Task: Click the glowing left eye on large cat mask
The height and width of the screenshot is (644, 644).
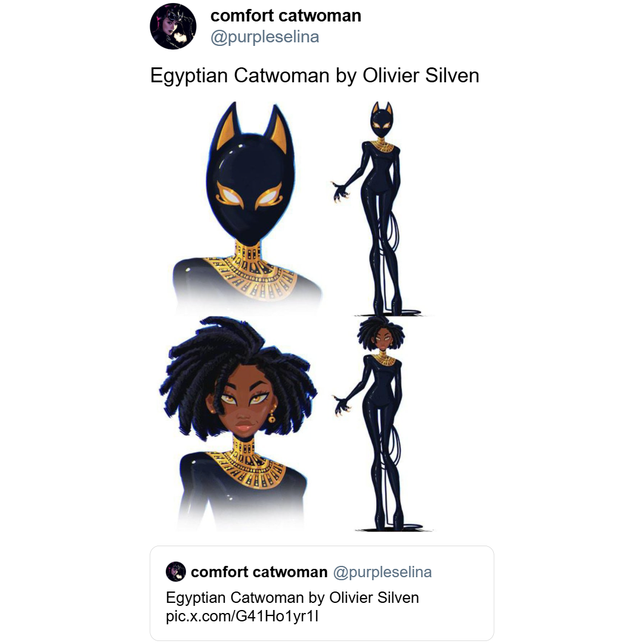Action: 230,194
